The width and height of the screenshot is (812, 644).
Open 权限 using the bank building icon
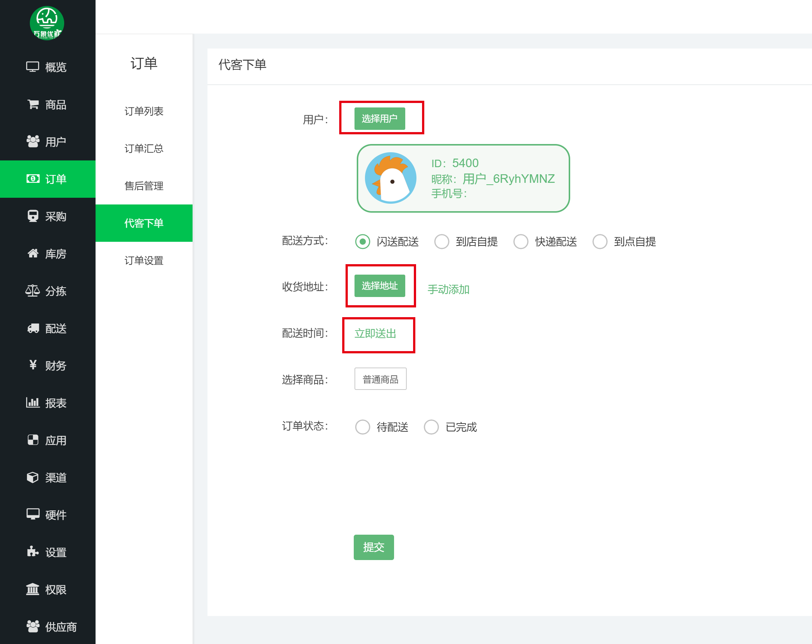coord(32,589)
